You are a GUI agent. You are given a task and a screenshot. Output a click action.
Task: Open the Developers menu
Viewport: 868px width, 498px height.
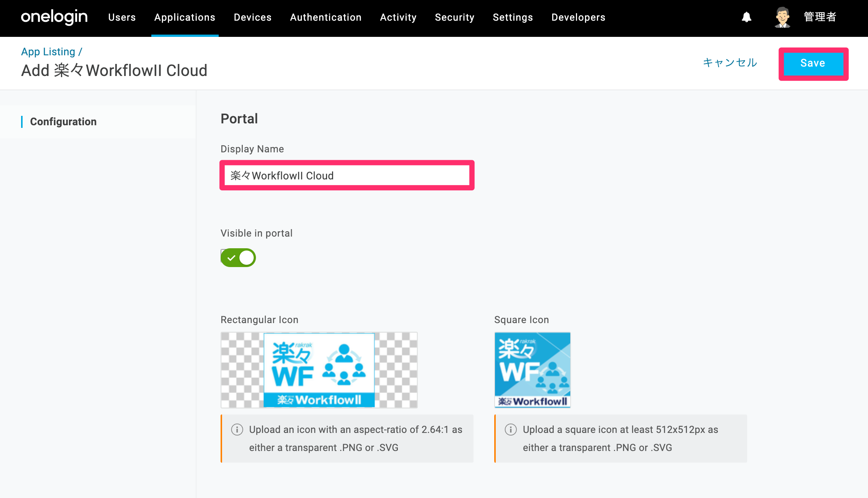tap(579, 17)
